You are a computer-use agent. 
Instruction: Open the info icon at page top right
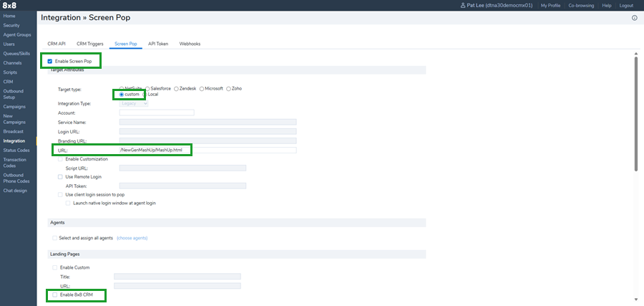click(635, 18)
